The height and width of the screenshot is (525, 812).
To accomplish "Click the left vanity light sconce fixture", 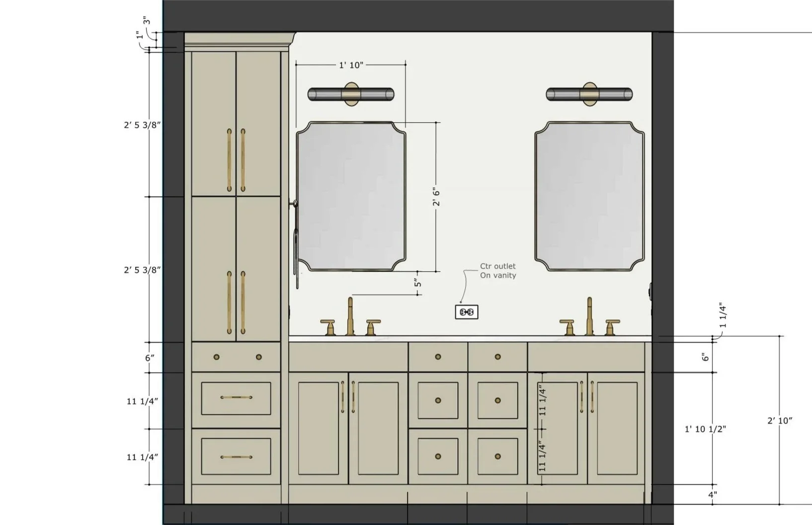I will click(x=351, y=94).
